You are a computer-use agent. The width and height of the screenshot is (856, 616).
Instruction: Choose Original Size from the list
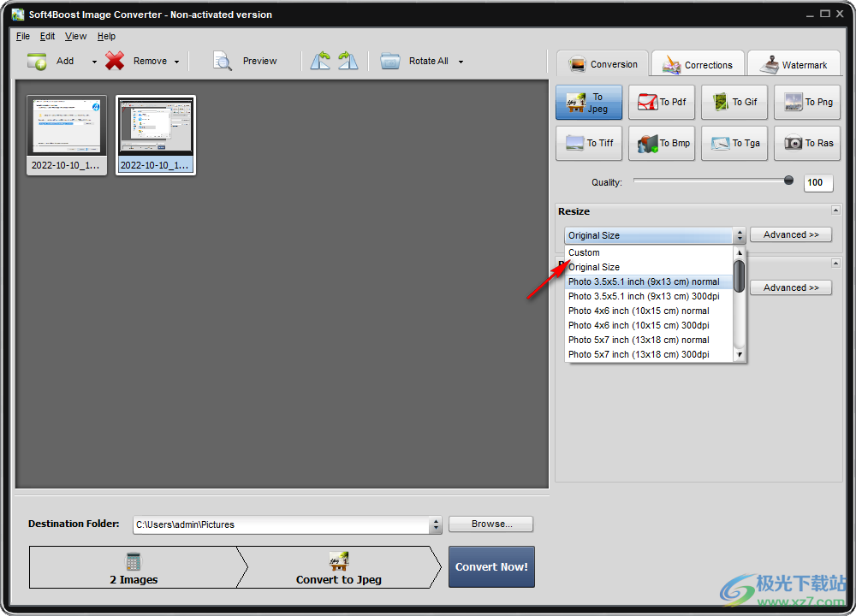[x=650, y=267]
